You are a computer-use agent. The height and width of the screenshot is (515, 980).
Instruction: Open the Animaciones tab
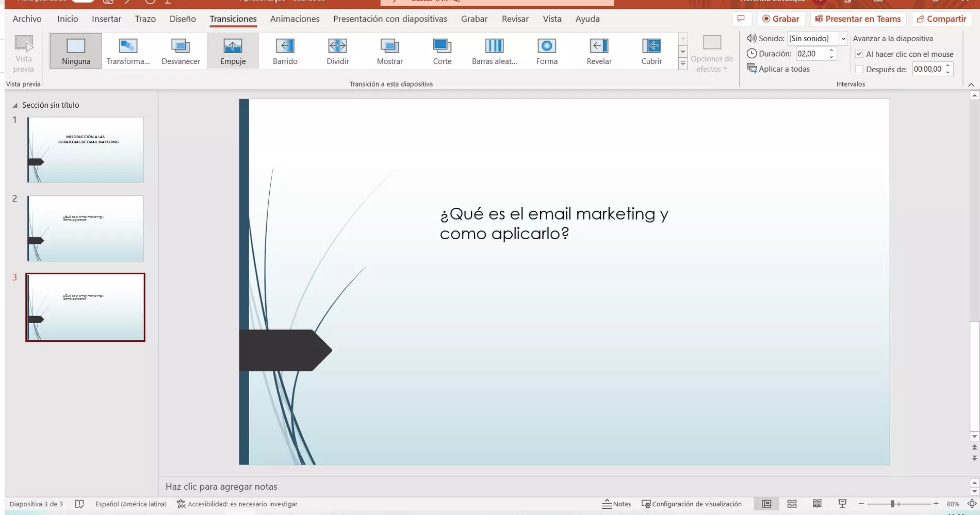point(295,19)
